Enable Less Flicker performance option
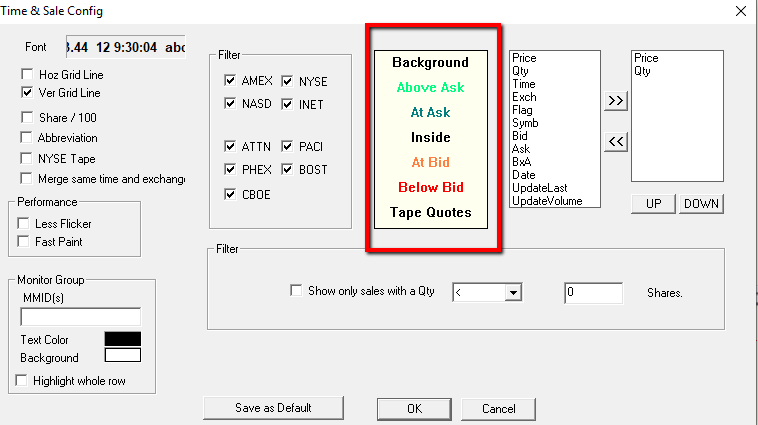 click(x=25, y=223)
